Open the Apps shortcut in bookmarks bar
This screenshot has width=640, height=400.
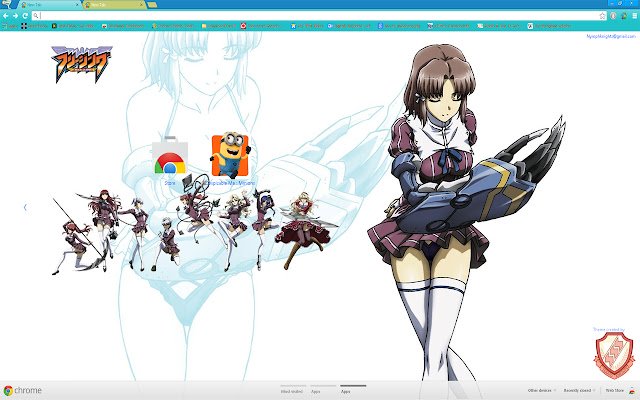(10, 26)
